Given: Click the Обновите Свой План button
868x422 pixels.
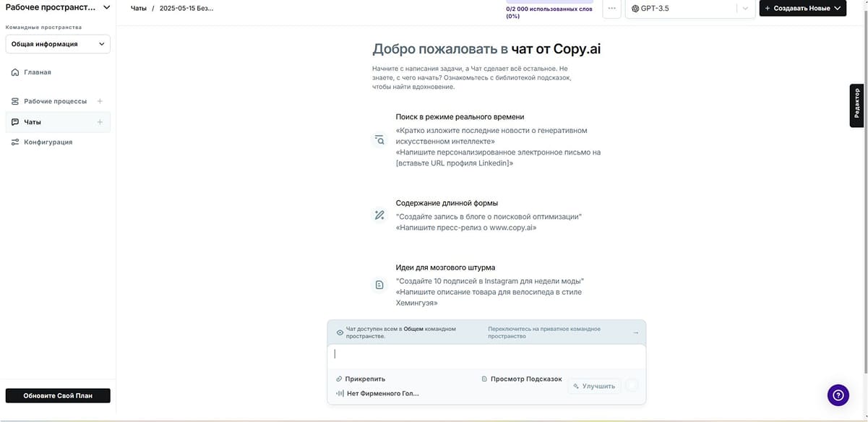Looking at the screenshot, I should click(x=58, y=396).
